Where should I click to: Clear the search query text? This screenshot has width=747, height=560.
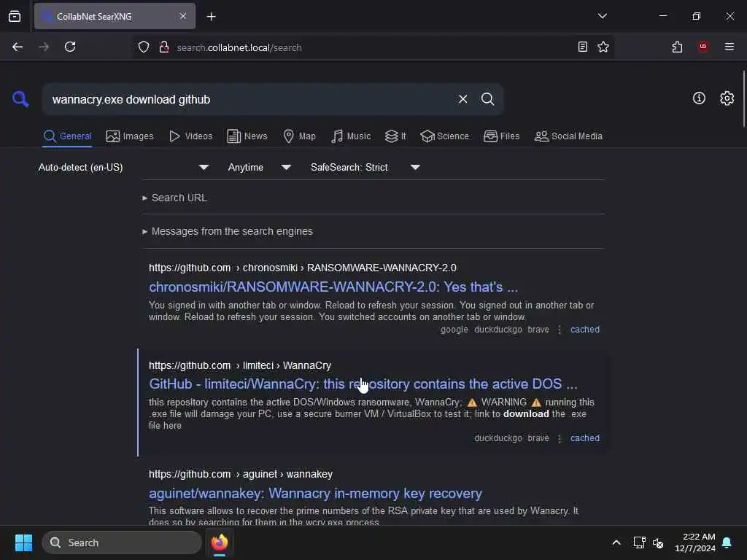pos(462,99)
